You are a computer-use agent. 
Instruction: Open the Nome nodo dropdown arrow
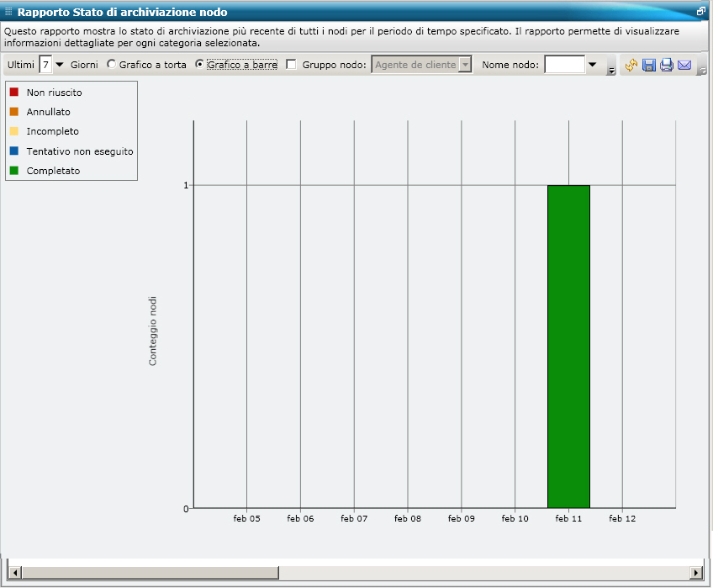click(x=592, y=65)
